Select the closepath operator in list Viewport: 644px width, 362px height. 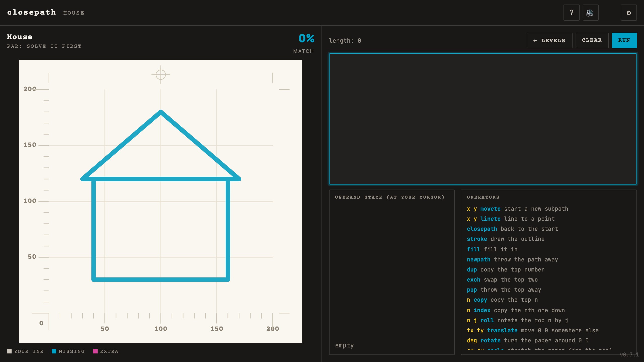pyautogui.click(x=482, y=229)
